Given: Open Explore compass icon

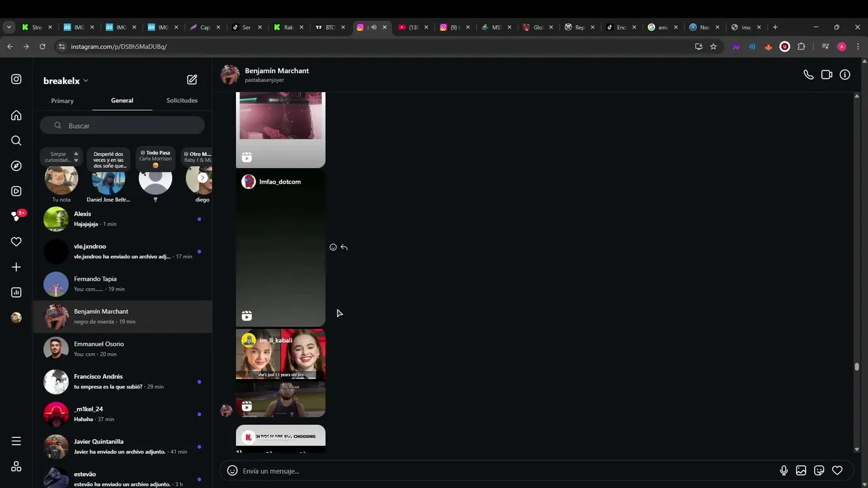Looking at the screenshot, I should coord(16,166).
